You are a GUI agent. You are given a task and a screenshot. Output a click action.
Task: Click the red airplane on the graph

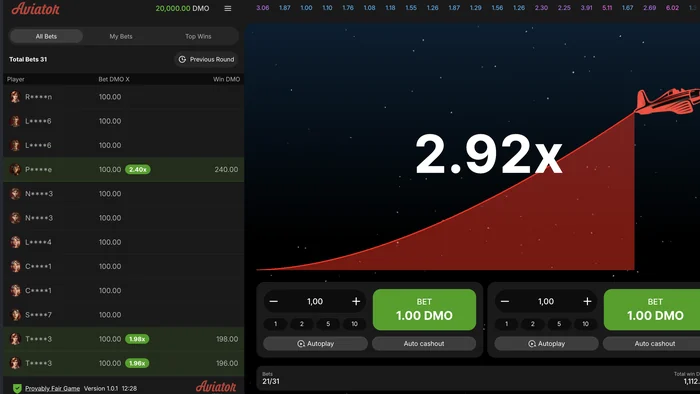[667, 101]
